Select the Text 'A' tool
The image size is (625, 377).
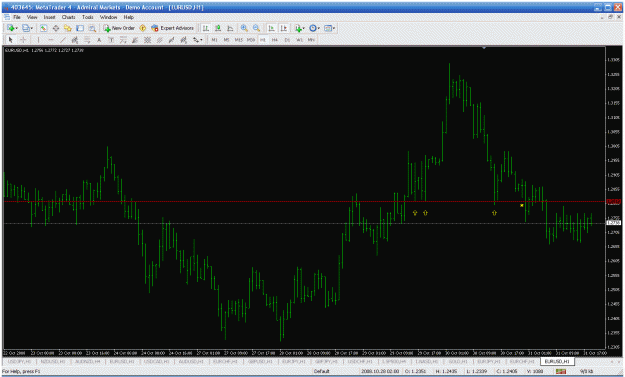coord(99,40)
